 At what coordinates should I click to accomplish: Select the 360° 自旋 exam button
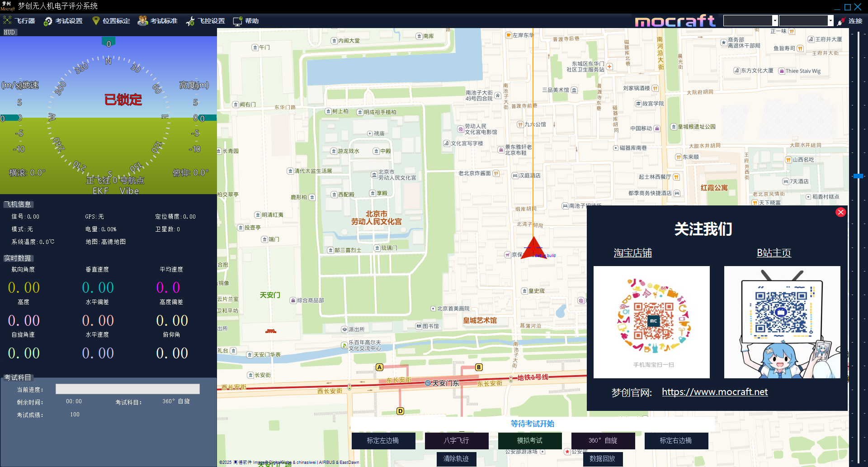pos(603,440)
